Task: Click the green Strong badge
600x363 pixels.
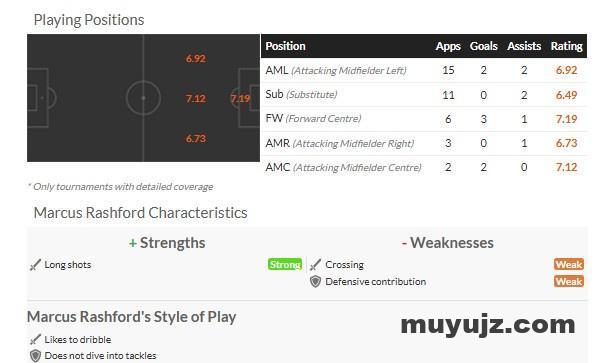Action: 285,264
